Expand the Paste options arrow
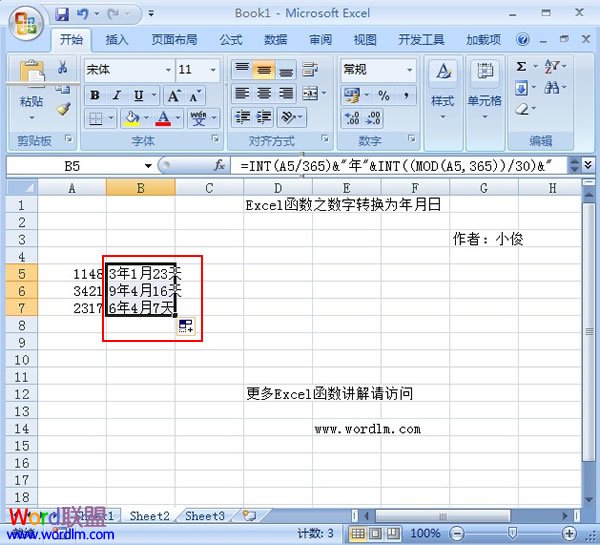Viewport: 600px width, 545px height. tap(32, 117)
